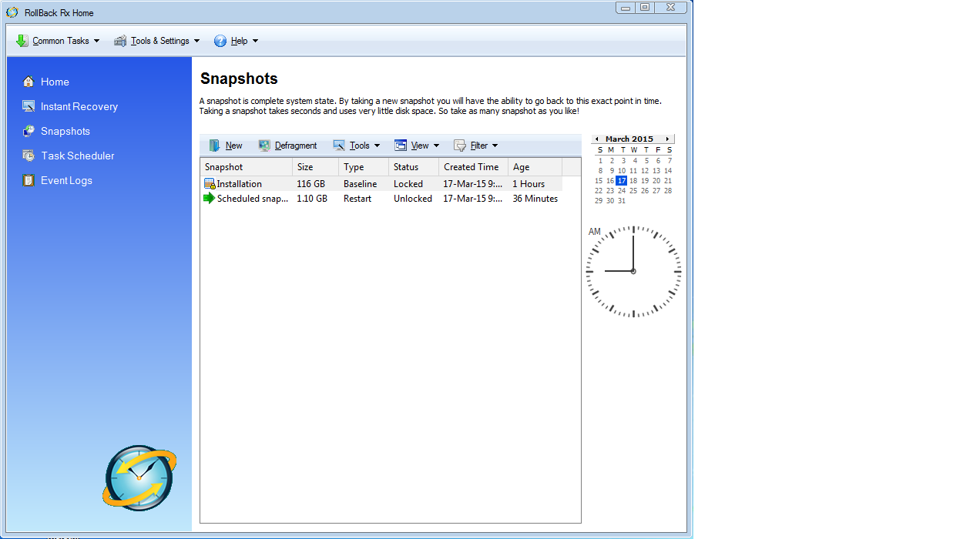This screenshot has height=539, width=980.
Task: Click the Defragment button
Action: click(287, 146)
